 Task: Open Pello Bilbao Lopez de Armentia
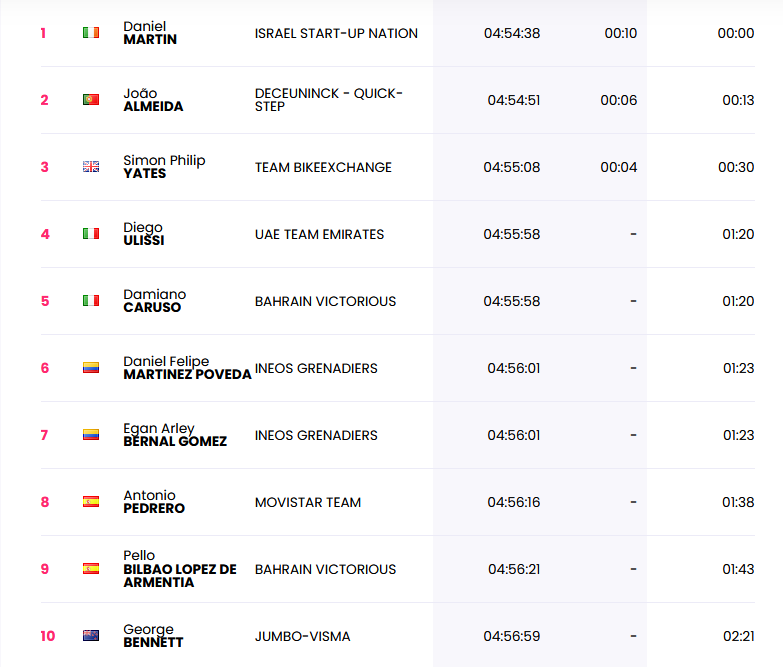click(x=180, y=569)
